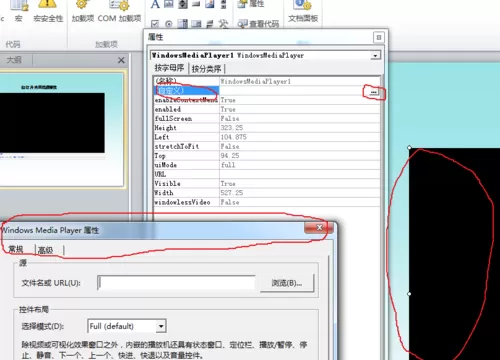Image resolution: width=500 pixels, height=360 pixels.
Task: Open the 宏 (Macros) button
Action: coord(18,11)
